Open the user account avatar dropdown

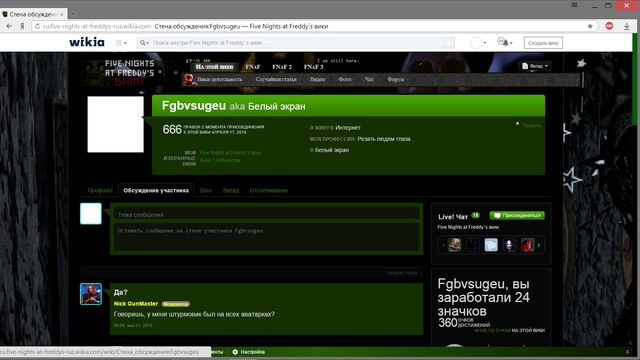(x=478, y=42)
